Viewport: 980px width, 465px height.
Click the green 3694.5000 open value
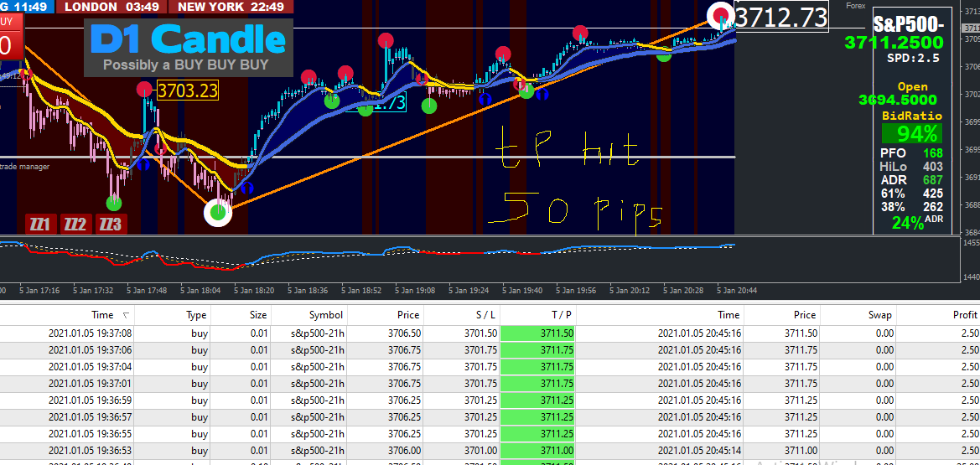(x=898, y=100)
